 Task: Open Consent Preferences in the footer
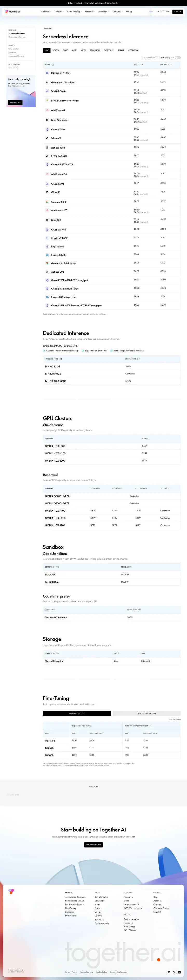(119, 972)
